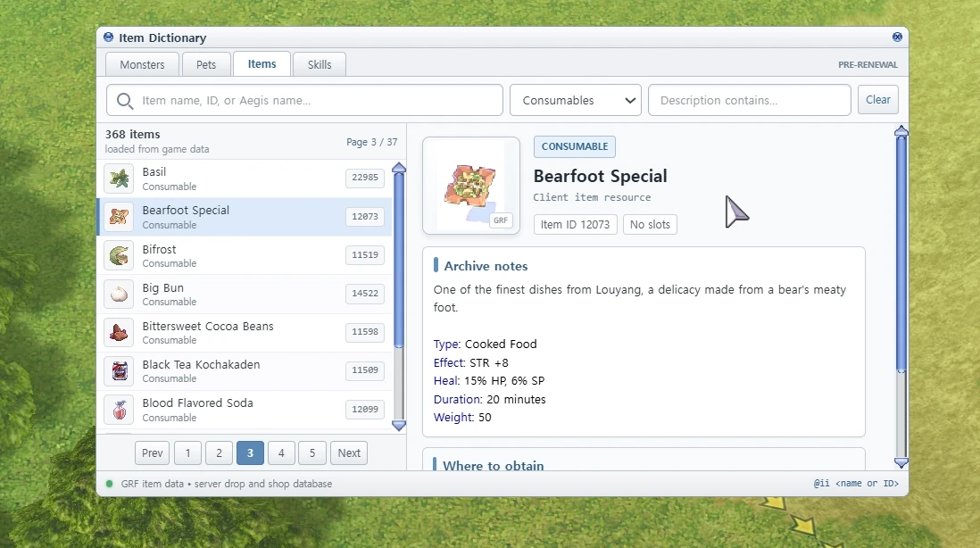Click the Bearfoot Special list icon
The width and height of the screenshot is (980, 548).
click(x=119, y=217)
